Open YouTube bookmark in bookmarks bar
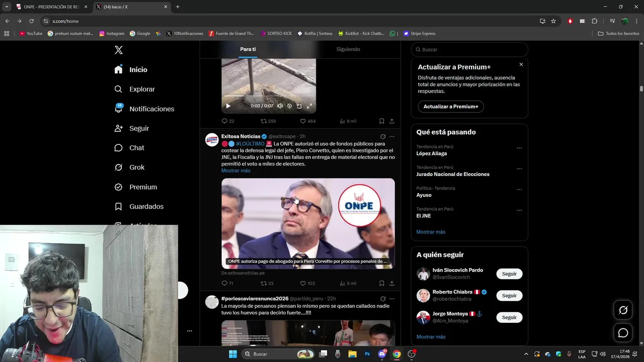This screenshot has height=362, width=644. (31, 34)
